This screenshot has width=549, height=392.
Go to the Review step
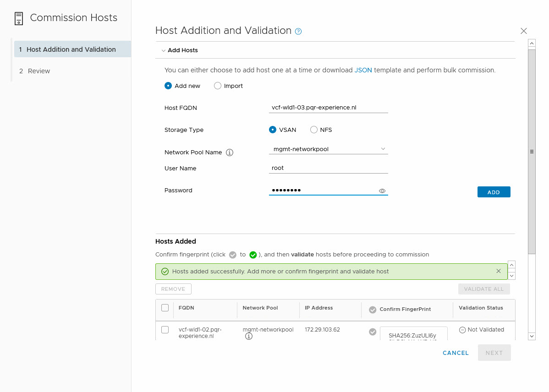coord(39,71)
